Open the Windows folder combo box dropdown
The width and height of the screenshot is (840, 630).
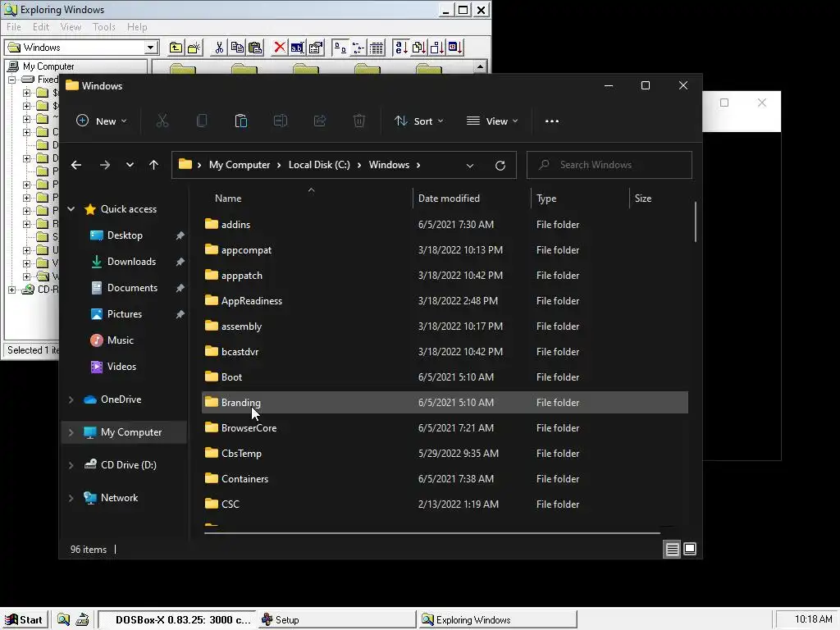(x=151, y=48)
